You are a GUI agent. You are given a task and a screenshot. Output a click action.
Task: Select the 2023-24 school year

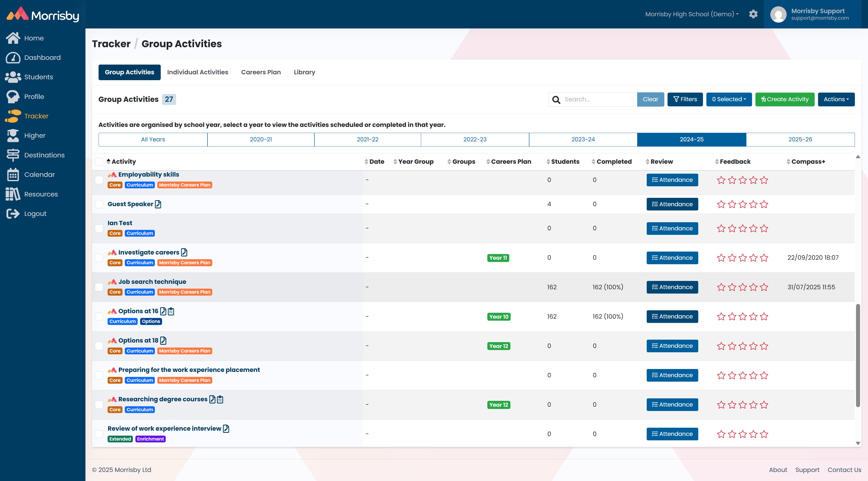tap(583, 139)
